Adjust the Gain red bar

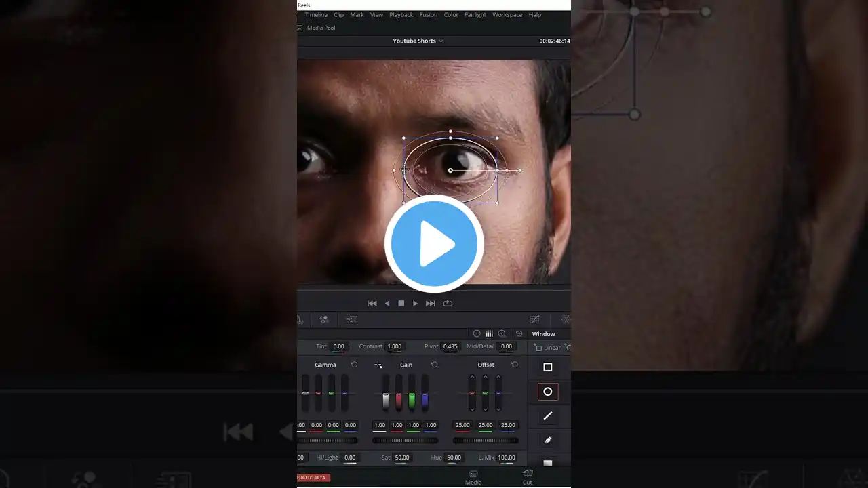(x=399, y=393)
